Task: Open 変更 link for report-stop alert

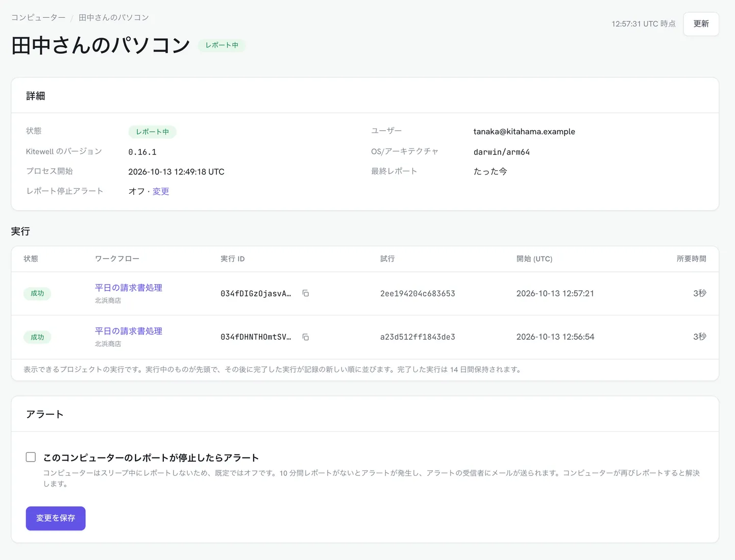Action: click(161, 191)
